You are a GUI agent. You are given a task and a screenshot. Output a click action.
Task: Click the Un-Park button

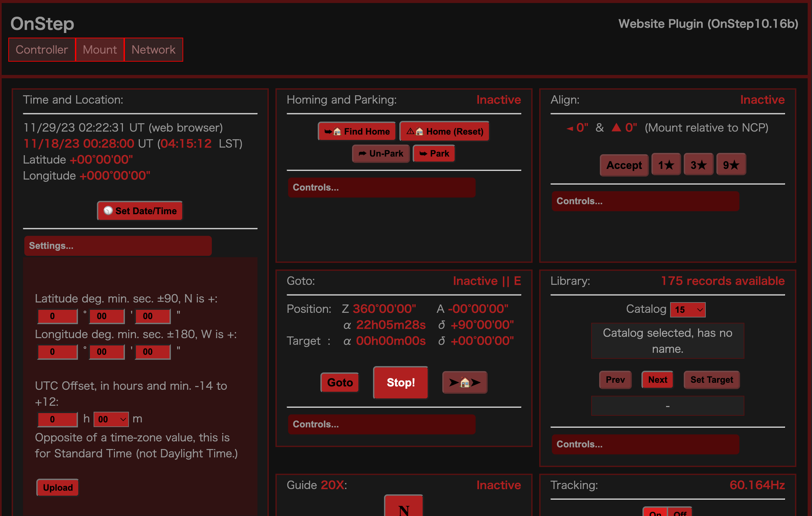click(x=381, y=154)
